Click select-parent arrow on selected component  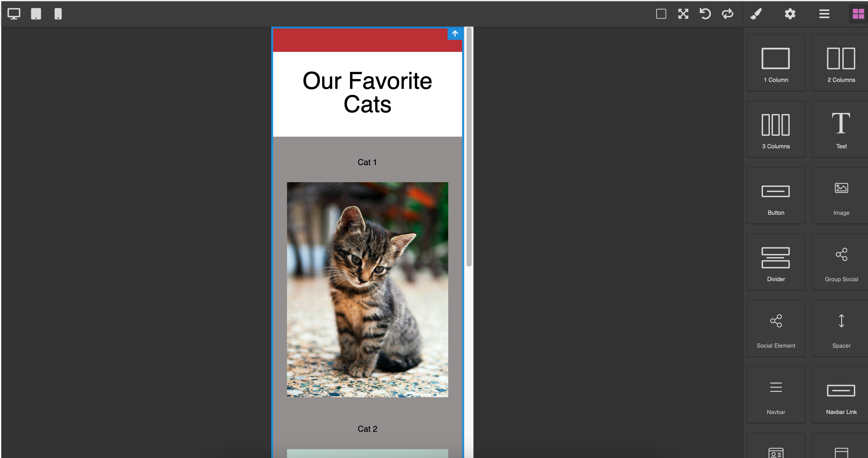click(x=455, y=34)
